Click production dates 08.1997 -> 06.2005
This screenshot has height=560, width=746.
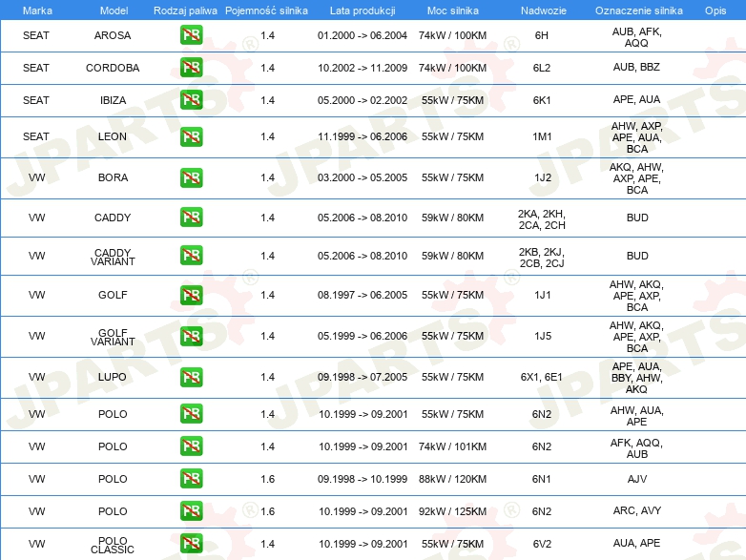click(363, 295)
